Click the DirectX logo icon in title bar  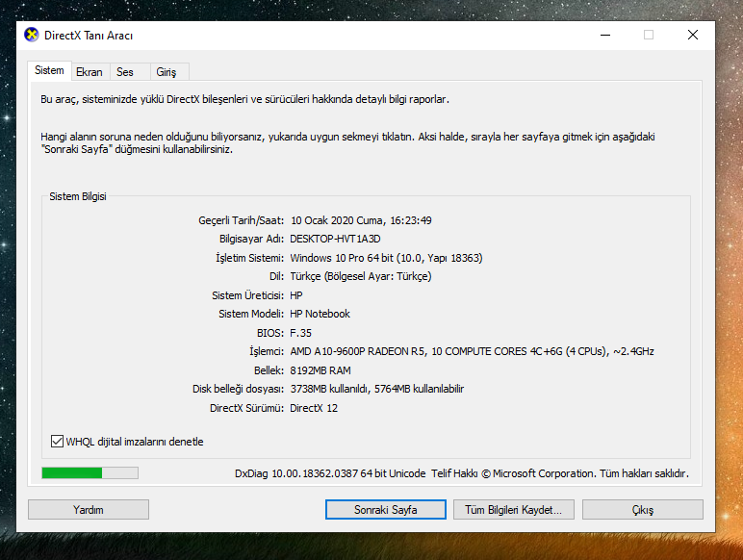click(x=31, y=35)
